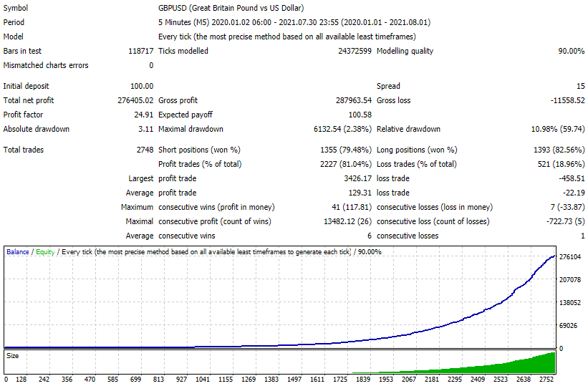Click the x-axis tick label 1839
The height and width of the screenshot is (386, 588).
coord(363,380)
